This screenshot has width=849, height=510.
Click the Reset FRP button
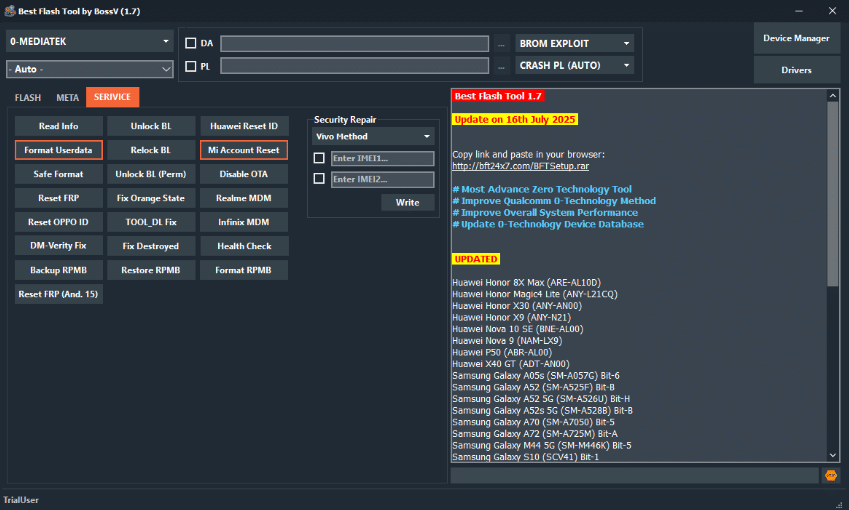(x=58, y=198)
